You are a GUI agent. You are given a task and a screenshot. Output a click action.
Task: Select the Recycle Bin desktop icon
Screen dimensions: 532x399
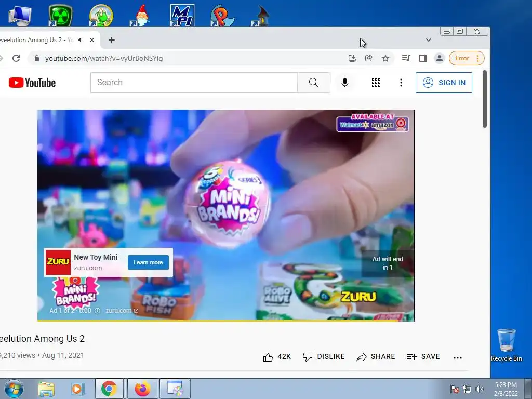tap(506, 345)
